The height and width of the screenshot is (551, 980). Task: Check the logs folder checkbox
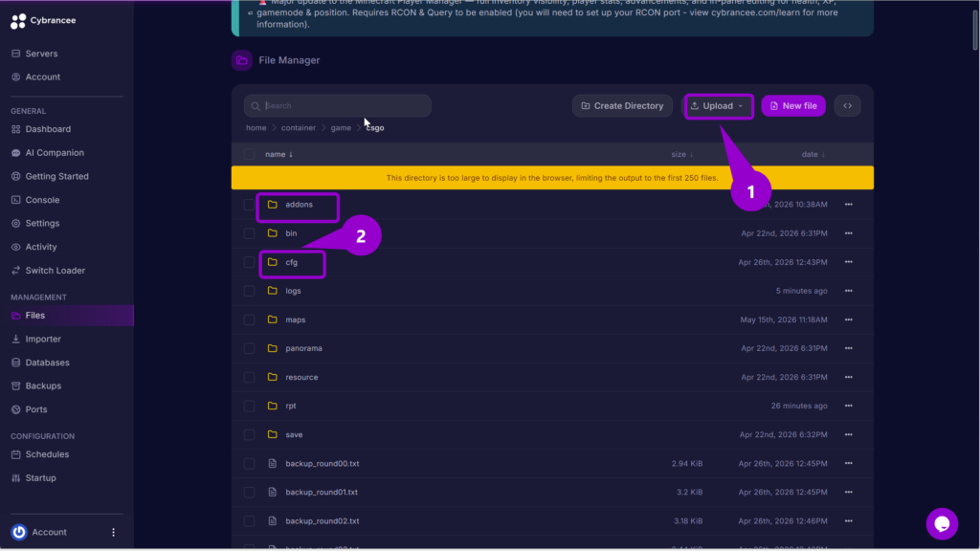[x=250, y=291]
